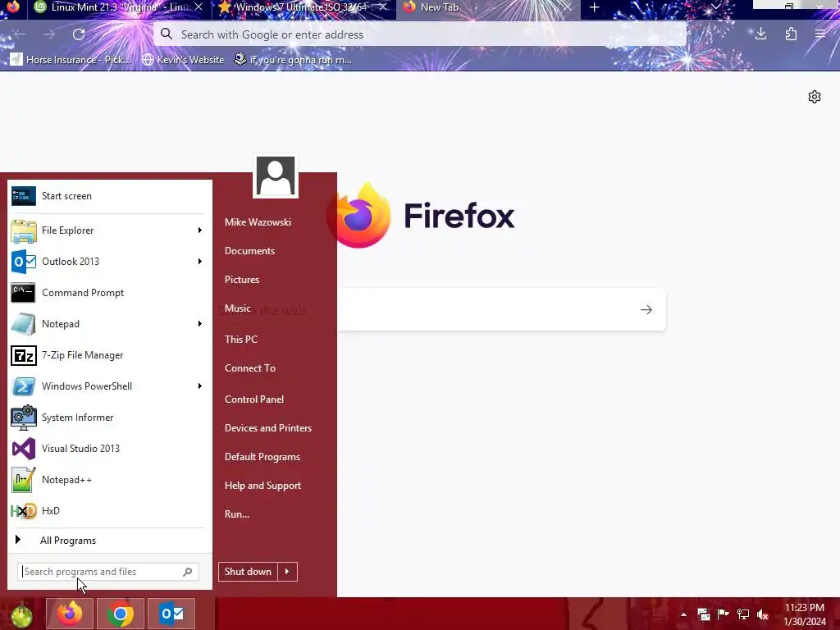Open Shut down options arrow
840x630 pixels.
(287, 572)
